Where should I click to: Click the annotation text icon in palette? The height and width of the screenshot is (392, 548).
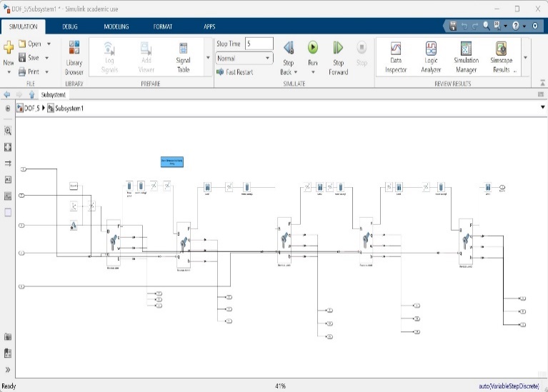[x=8, y=180]
